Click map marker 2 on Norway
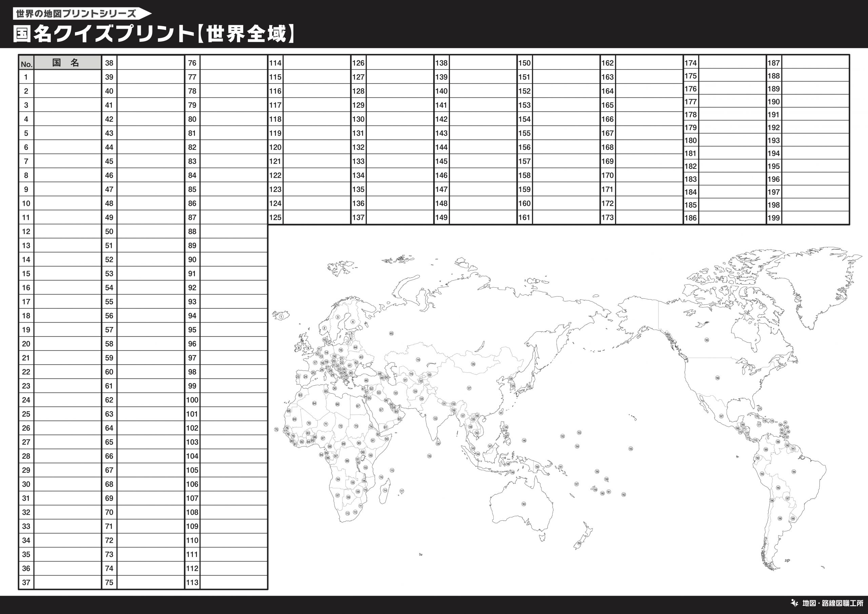The image size is (868, 614). pyautogui.click(x=324, y=328)
